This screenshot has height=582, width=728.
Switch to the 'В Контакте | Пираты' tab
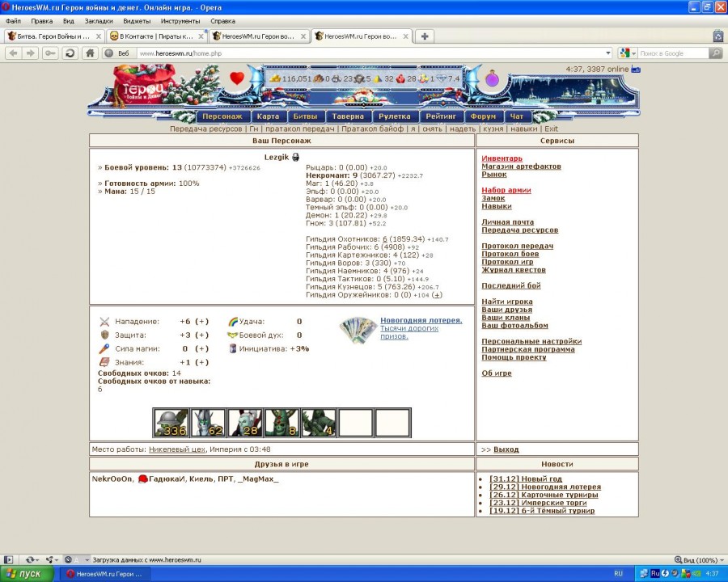tap(156, 36)
